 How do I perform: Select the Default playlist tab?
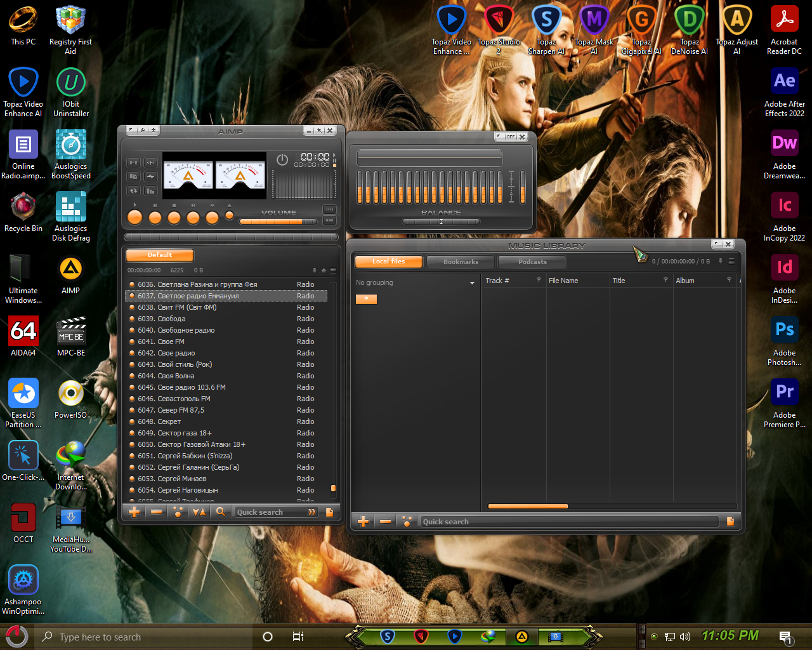pyautogui.click(x=160, y=255)
